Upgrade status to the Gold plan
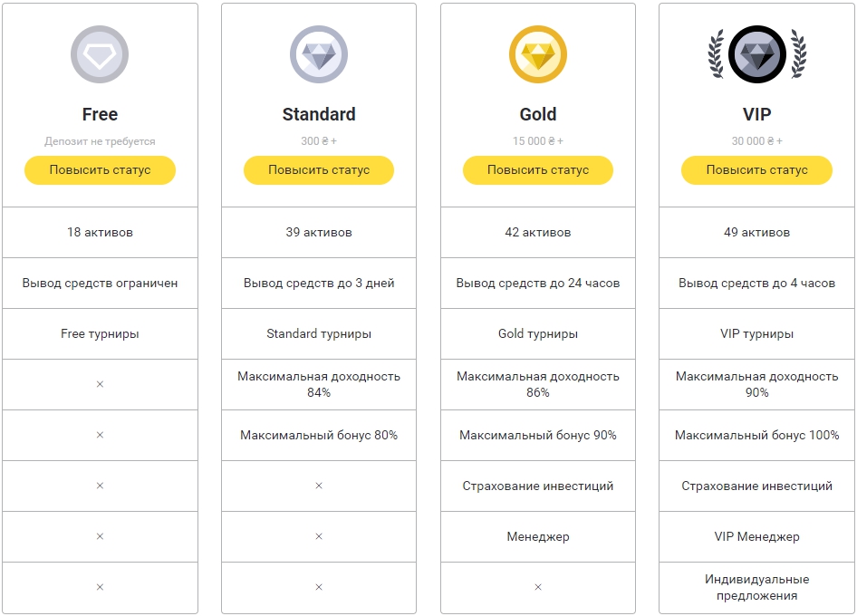Image resolution: width=857 pixels, height=616 pixels. coord(538,169)
